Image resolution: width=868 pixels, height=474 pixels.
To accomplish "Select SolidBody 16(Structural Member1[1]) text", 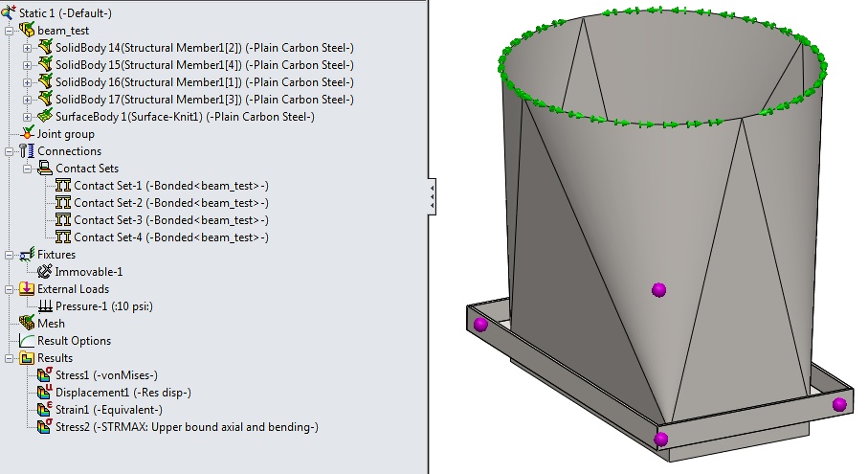I will [148, 82].
